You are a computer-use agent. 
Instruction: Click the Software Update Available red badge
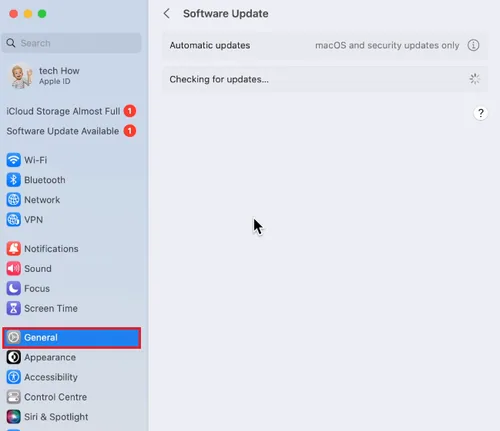[x=130, y=131]
